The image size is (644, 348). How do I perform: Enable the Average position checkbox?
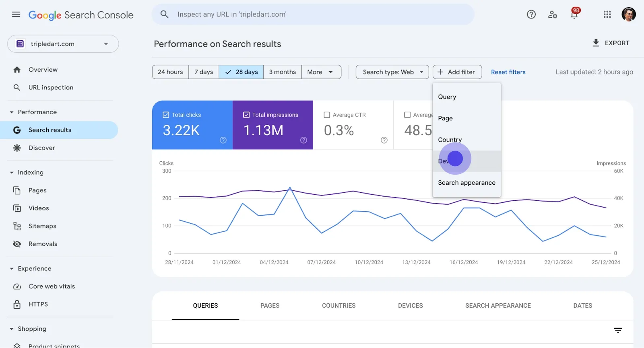pyautogui.click(x=407, y=115)
